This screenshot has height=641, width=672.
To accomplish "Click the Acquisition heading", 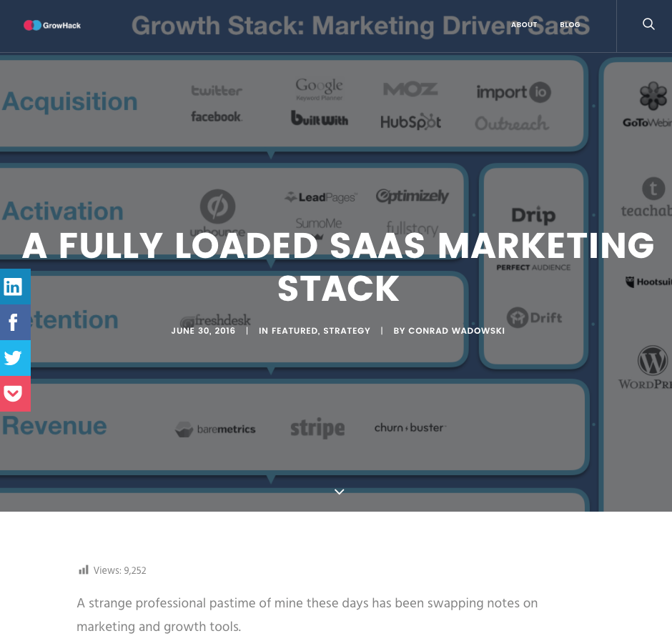I will coord(69,101).
